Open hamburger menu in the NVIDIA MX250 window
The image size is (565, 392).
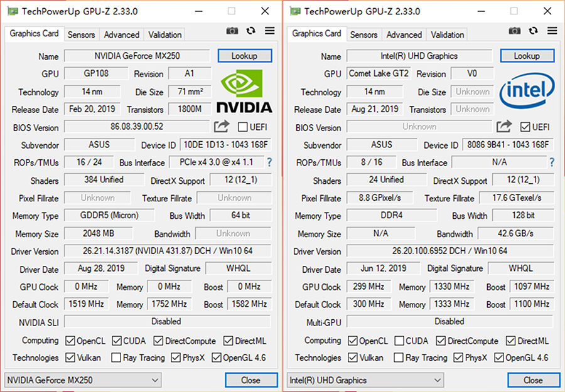[269, 31]
